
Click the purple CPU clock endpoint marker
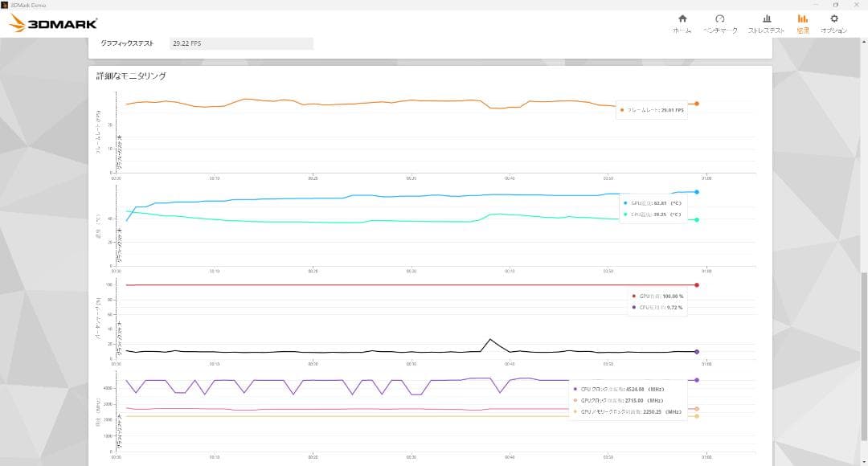coord(697,380)
